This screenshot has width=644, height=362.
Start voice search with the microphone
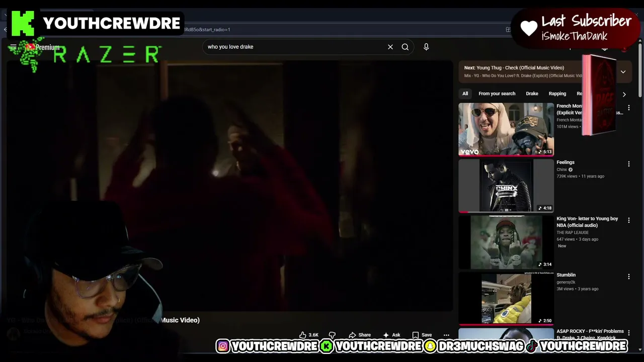pos(426,47)
